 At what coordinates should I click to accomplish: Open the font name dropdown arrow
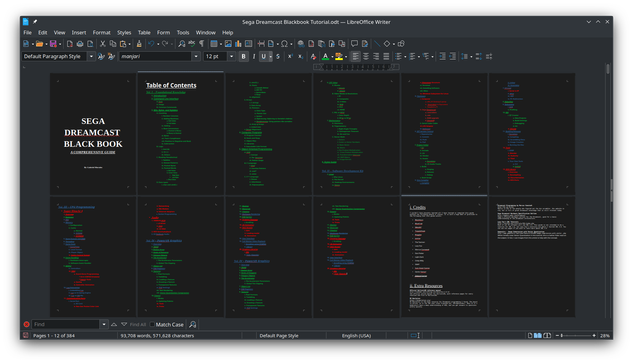click(x=196, y=57)
